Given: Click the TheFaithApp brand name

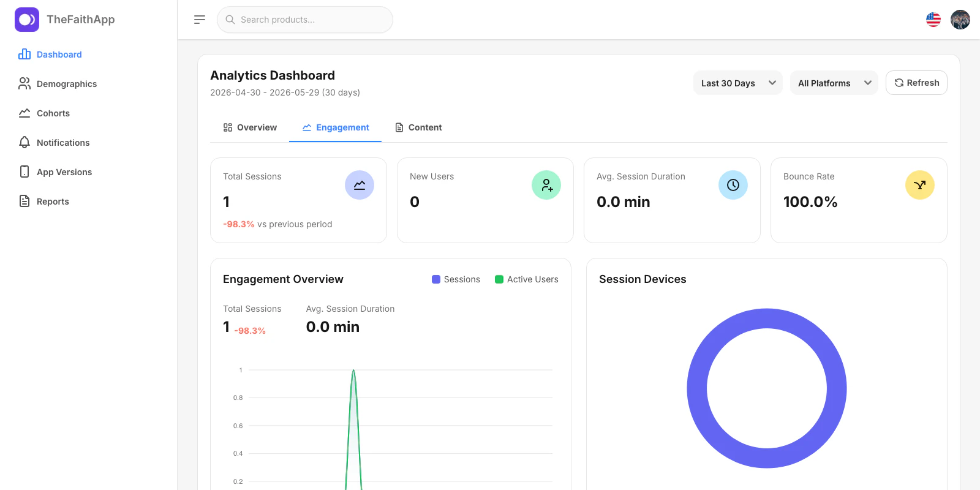Looking at the screenshot, I should point(81,20).
